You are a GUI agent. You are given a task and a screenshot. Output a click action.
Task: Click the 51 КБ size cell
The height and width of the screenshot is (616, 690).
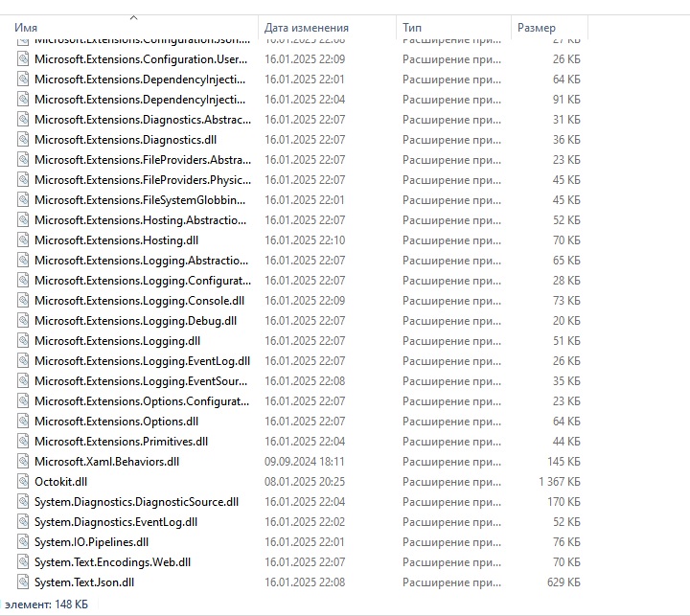point(566,340)
